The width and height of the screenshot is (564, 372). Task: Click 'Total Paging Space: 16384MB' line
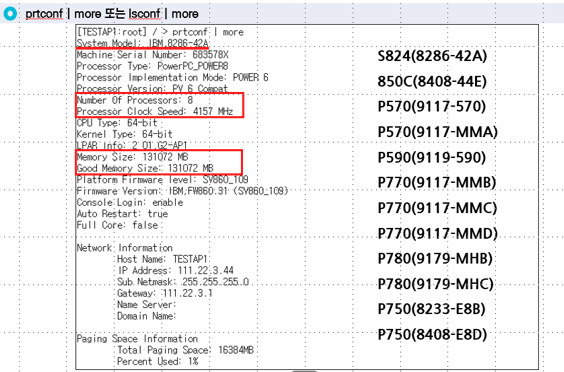[185, 350]
